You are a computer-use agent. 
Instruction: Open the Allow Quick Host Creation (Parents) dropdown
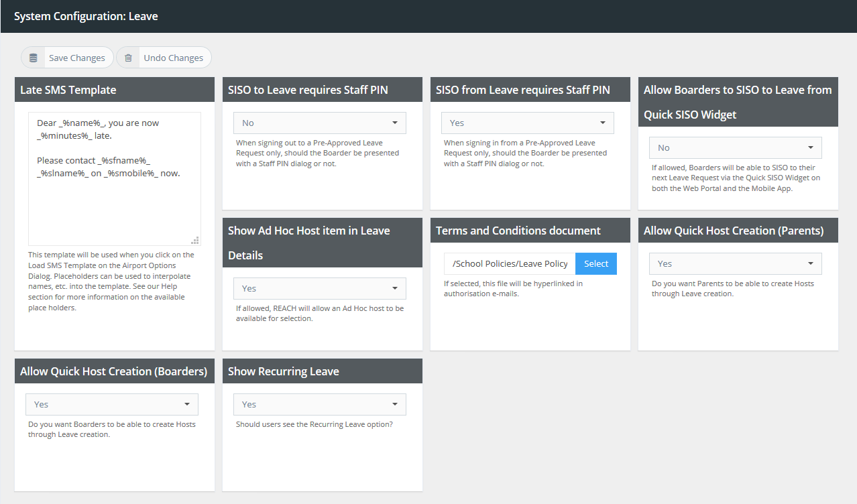pyautogui.click(x=736, y=263)
